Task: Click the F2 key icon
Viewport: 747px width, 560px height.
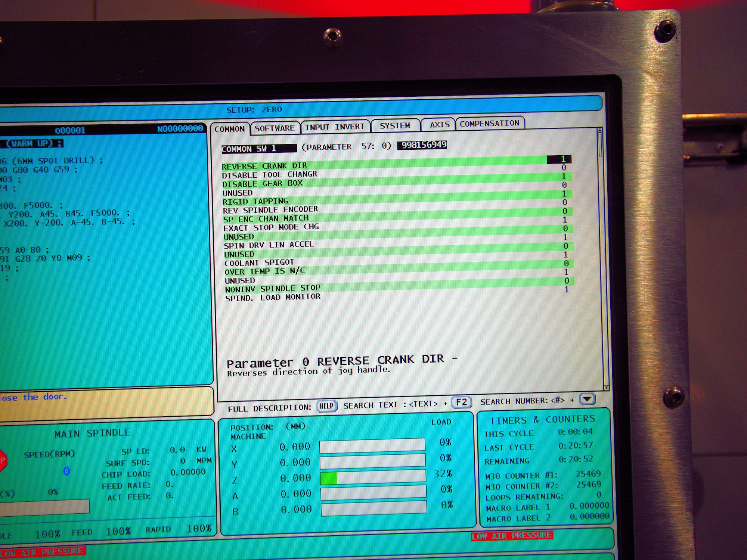Action: (x=462, y=402)
